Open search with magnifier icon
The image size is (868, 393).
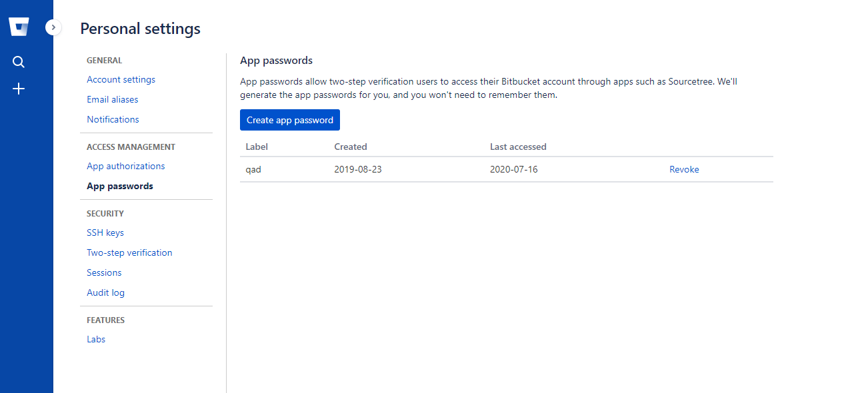click(x=19, y=62)
